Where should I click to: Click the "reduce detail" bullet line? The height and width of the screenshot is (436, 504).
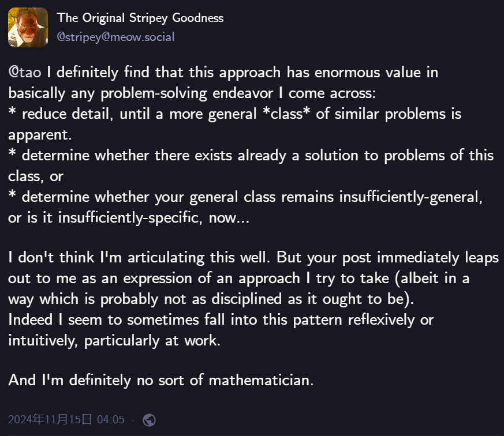[x=235, y=124]
